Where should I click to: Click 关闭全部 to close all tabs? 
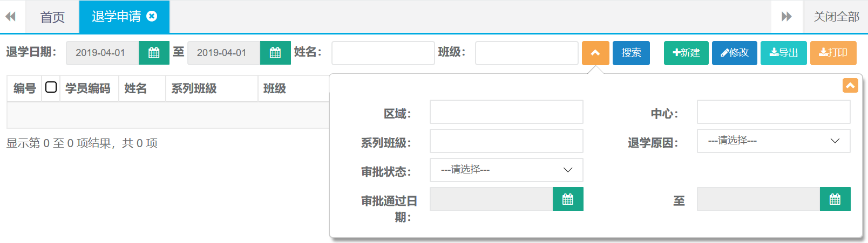(836, 17)
